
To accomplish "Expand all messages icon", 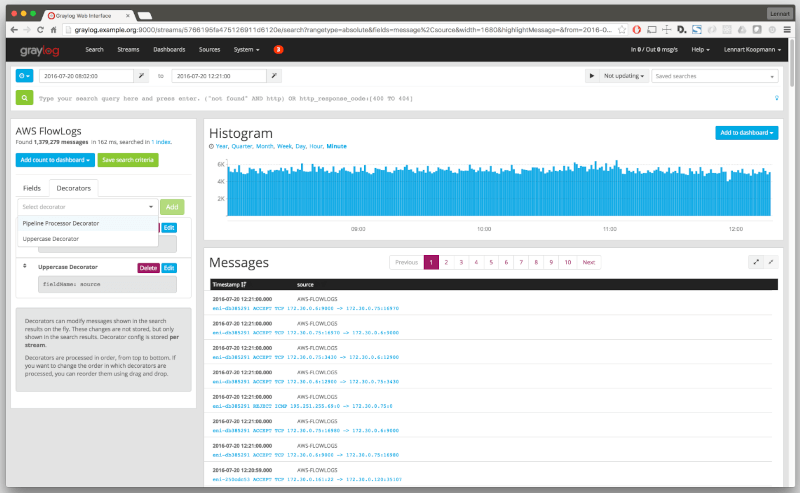I will click(x=756, y=262).
